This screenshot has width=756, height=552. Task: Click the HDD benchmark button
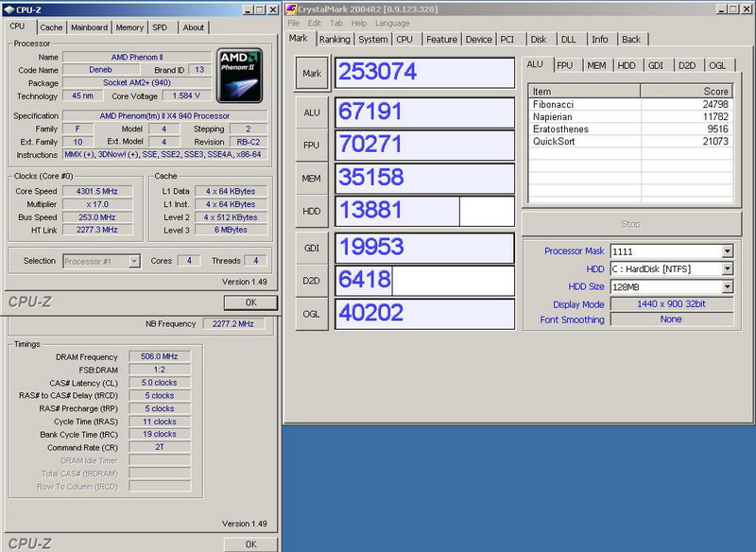click(x=312, y=211)
